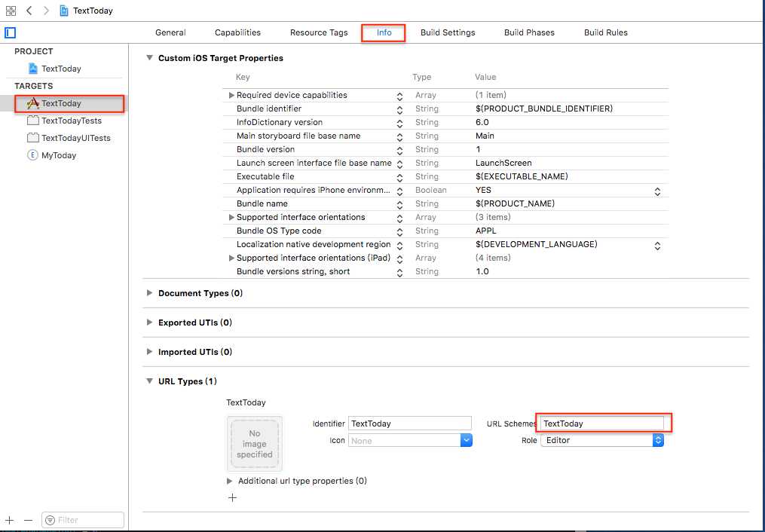Click the TextTodayTests target folder icon
765x532 pixels.
tap(32, 121)
